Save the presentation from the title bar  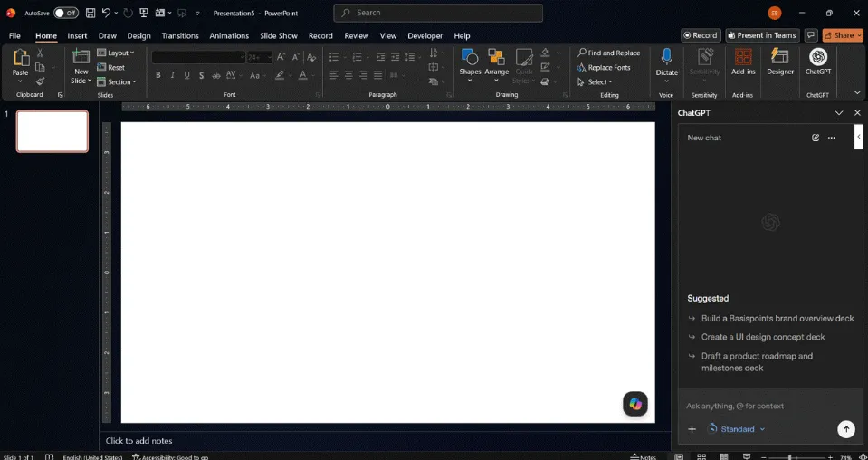pos(91,13)
